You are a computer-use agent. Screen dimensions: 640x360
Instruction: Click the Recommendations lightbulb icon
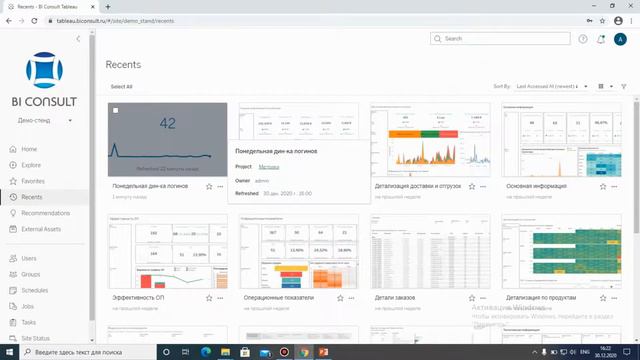coord(13,213)
